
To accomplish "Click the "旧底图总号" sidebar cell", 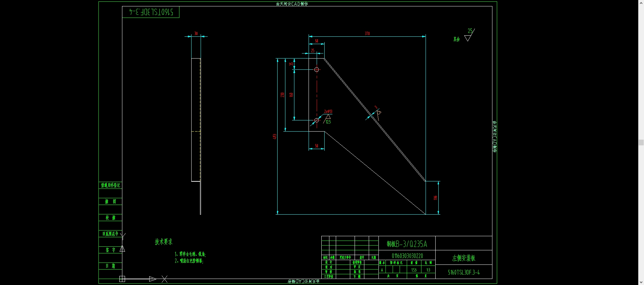I will point(110,234).
